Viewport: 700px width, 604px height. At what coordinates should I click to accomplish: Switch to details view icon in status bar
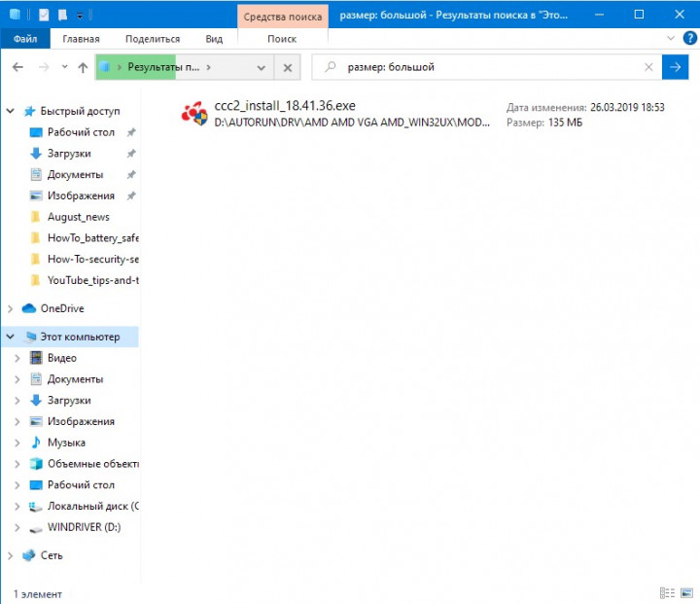[667, 593]
